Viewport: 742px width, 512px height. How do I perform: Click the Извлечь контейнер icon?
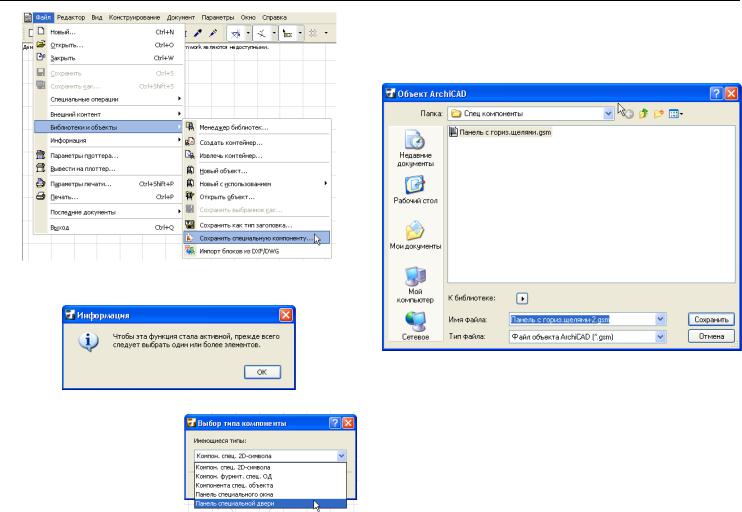click(x=190, y=155)
